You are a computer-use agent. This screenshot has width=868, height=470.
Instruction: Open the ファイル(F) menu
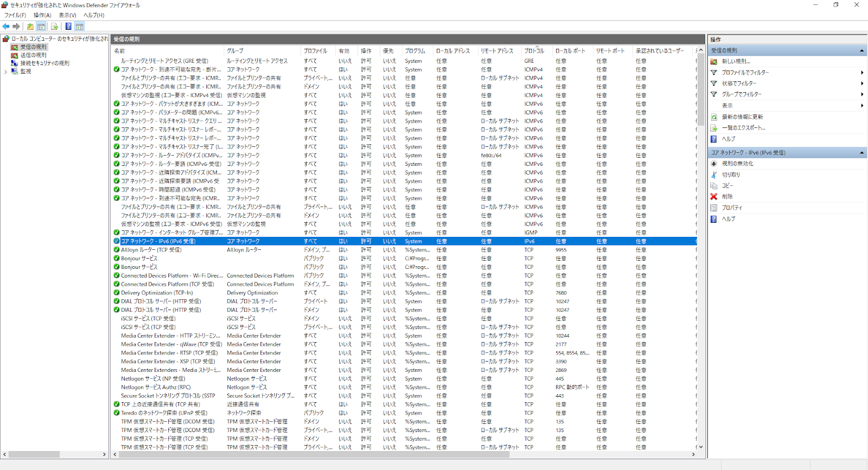[x=15, y=15]
